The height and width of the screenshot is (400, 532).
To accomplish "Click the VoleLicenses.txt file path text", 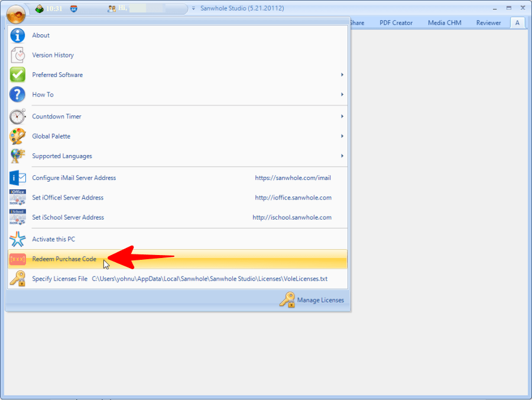I will tap(210, 279).
